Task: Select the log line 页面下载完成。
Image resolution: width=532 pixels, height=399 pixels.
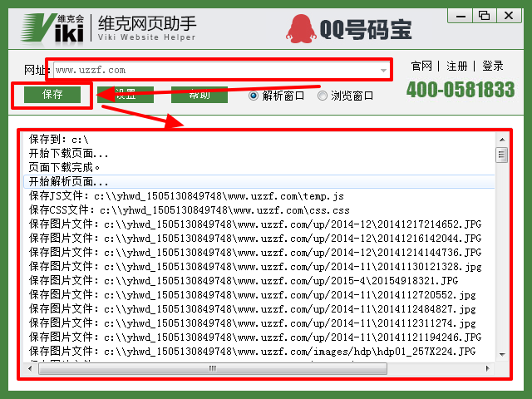Action: pos(259,168)
